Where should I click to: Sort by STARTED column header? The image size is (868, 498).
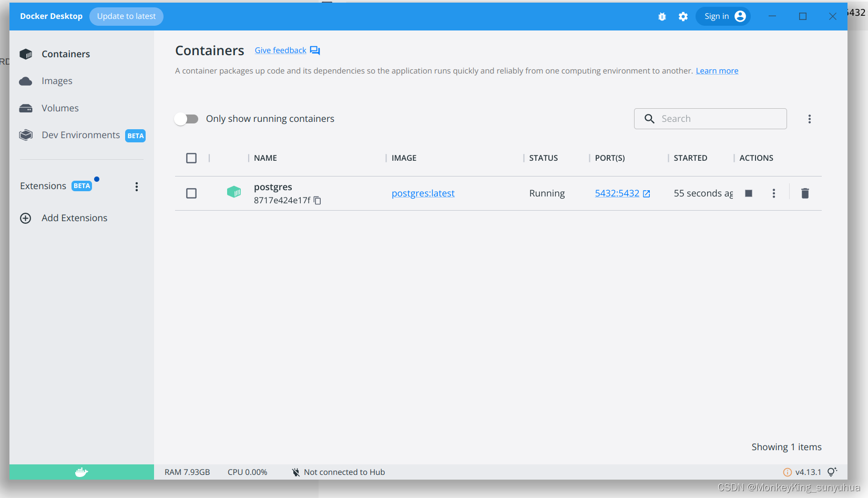(x=690, y=158)
